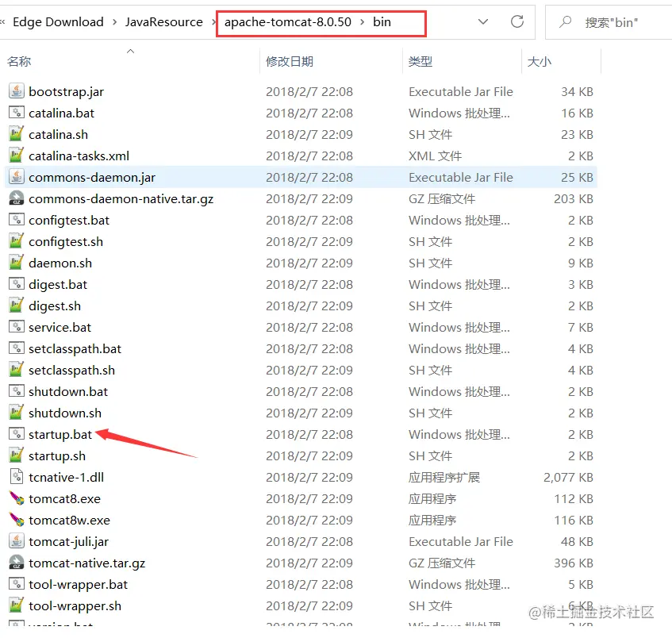Select tcnative-1.dll file name

click(67, 477)
